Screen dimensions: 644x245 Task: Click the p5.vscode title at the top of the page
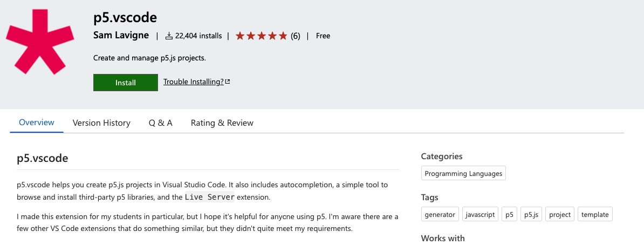click(125, 18)
